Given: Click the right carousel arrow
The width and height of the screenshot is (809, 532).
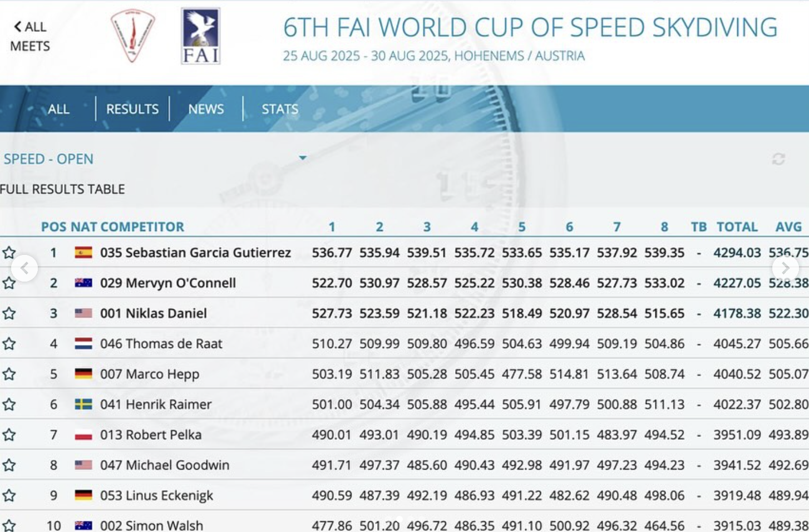Looking at the screenshot, I should pos(785,268).
